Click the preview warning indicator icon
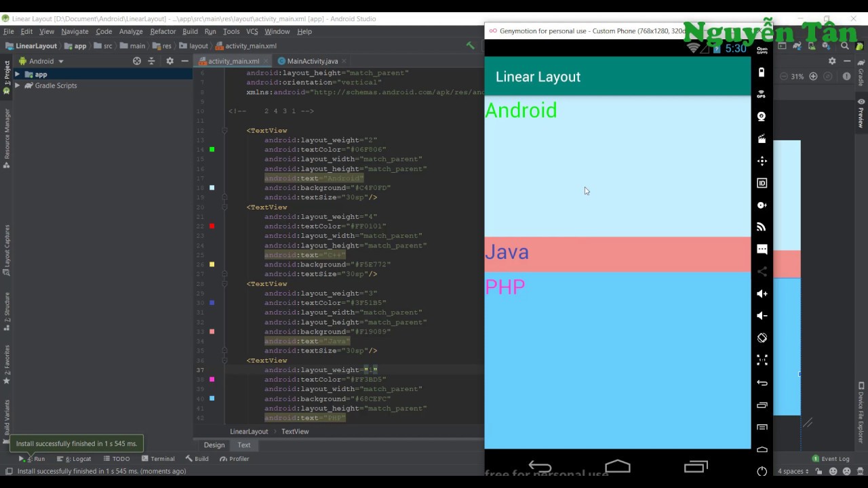 pyautogui.click(x=846, y=77)
